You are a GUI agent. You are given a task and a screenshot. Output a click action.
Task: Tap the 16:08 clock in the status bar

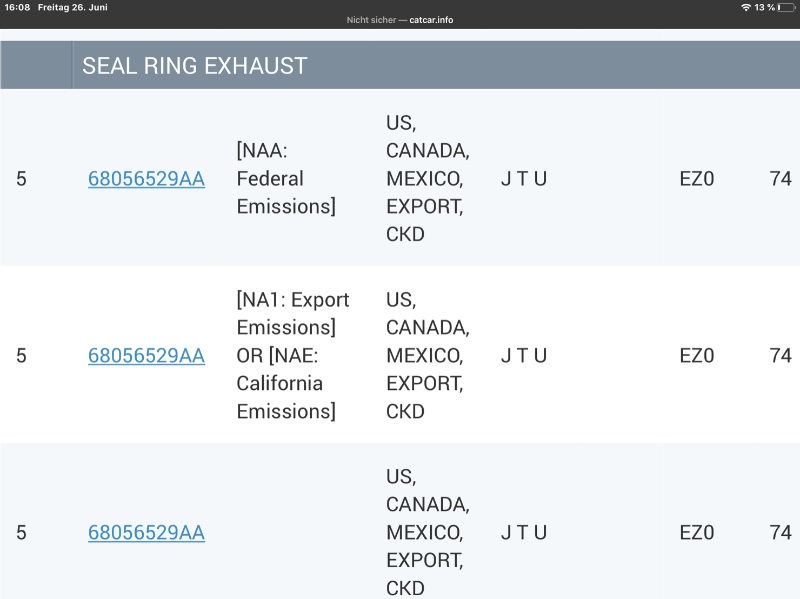(17, 7)
